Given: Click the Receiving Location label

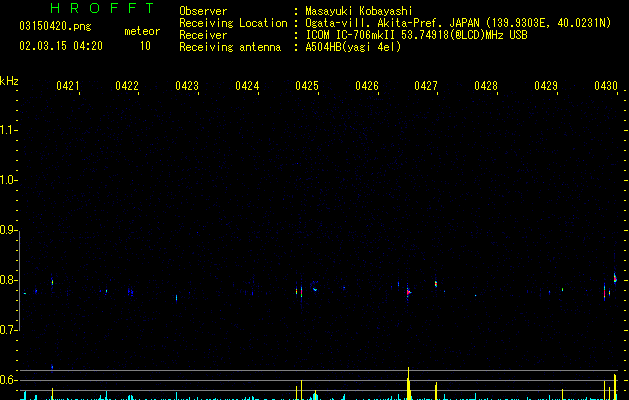Looking at the screenshot, I should tap(233, 23).
